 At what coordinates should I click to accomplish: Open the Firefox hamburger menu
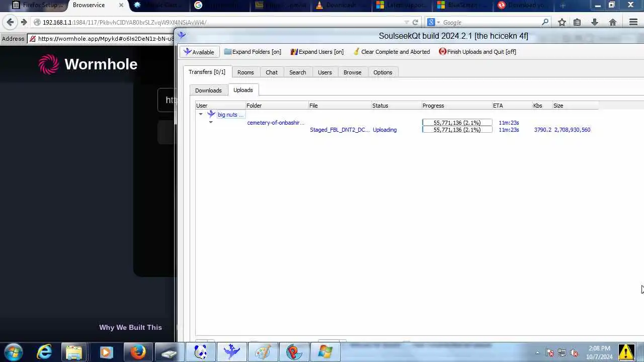pyautogui.click(x=633, y=22)
